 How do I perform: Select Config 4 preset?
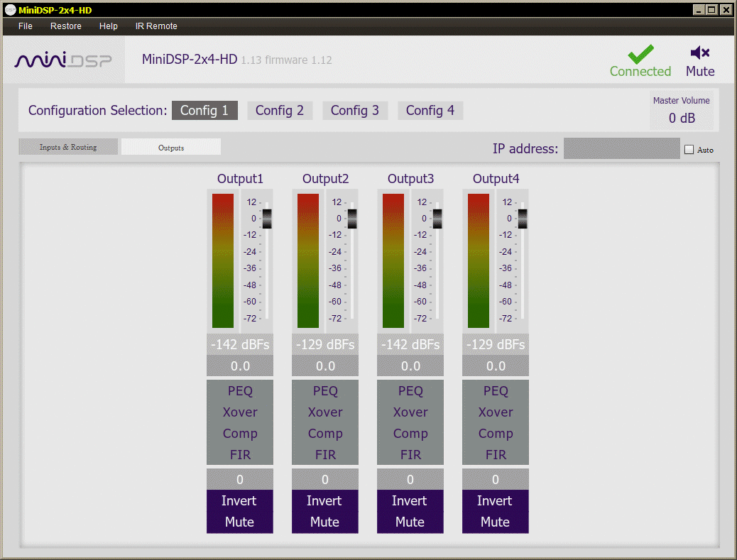point(430,111)
